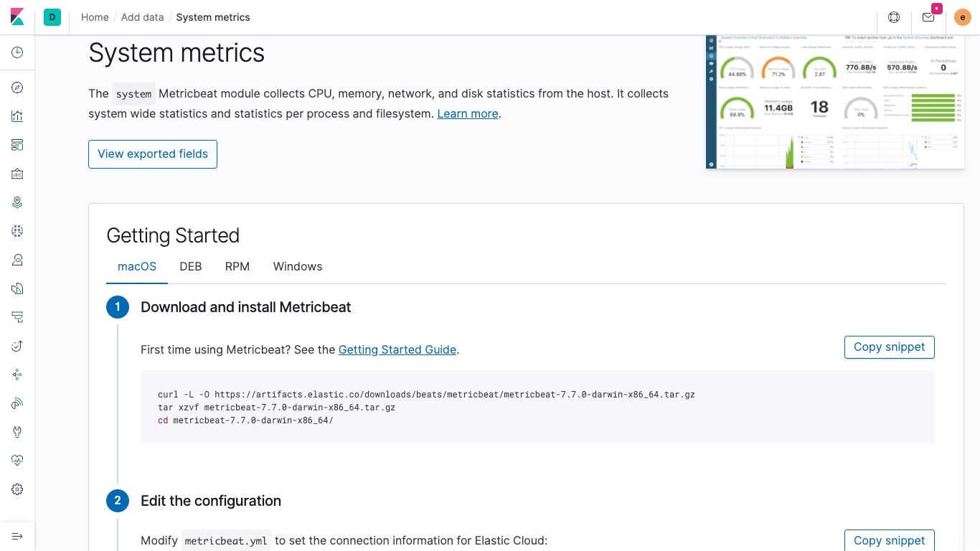The image size is (980, 551).
Task: Click Download and install Metricbeat heading
Action: [x=246, y=307]
